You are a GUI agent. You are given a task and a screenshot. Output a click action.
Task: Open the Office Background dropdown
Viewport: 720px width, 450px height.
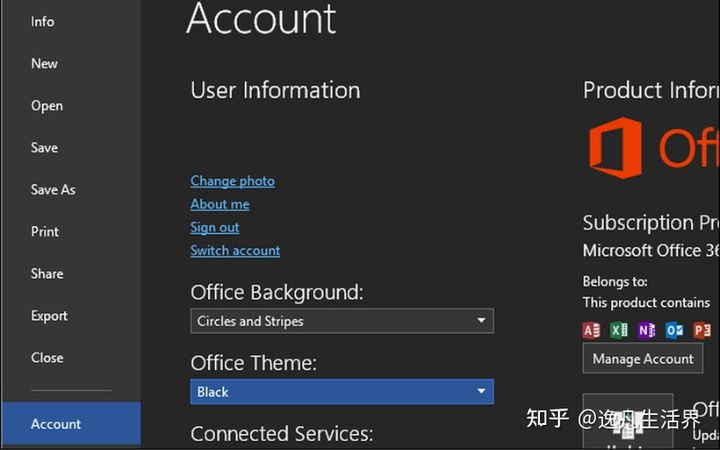pos(342,321)
